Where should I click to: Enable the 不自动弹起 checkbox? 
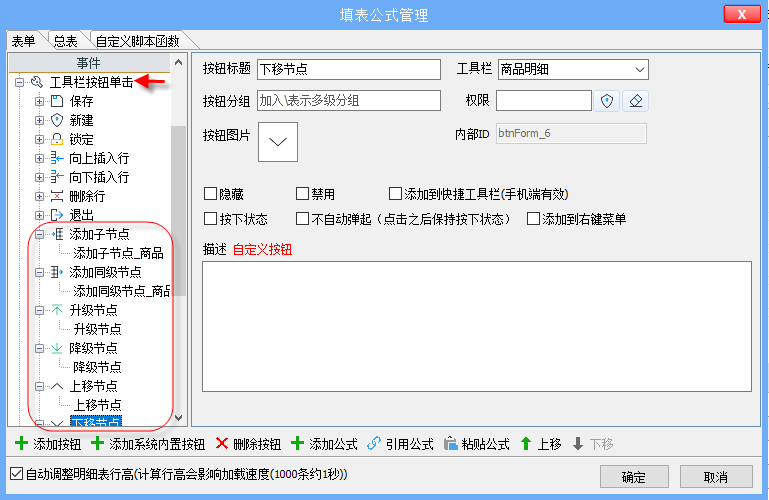pyautogui.click(x=302, y=219)
